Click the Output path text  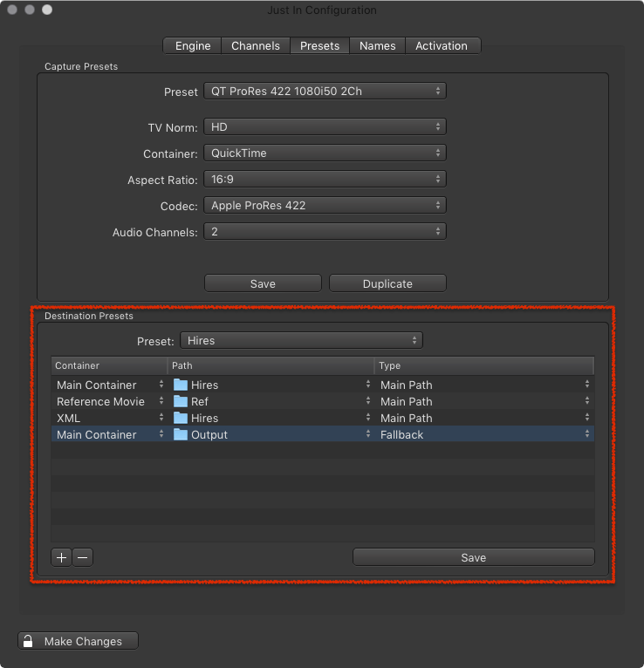(209, 434)
